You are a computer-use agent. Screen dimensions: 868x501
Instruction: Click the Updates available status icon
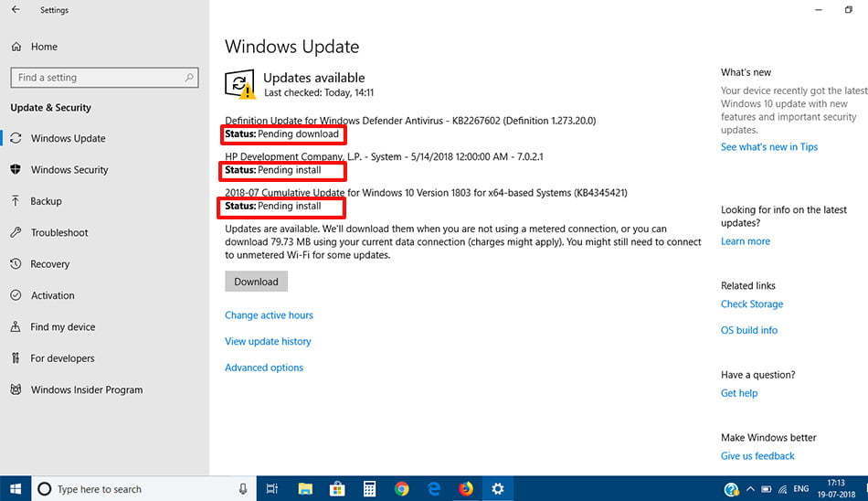240,84
